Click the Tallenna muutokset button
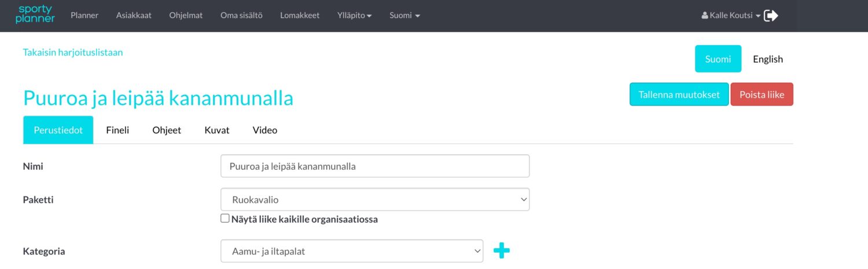The height and width of the screenshot is (269, 868). coord(679,94)
